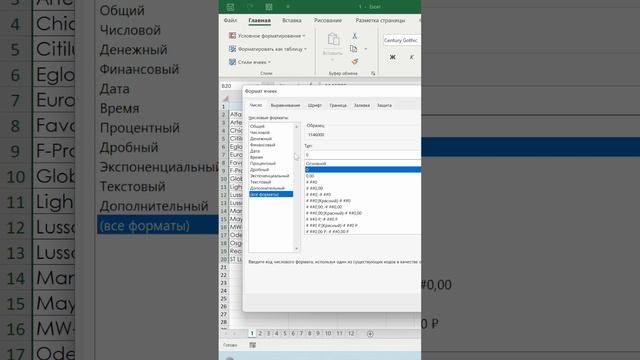Switch to the Вставка ribbon tab
Image resolution: width=640 pixels, height=360 pixels.
[292, 20]
